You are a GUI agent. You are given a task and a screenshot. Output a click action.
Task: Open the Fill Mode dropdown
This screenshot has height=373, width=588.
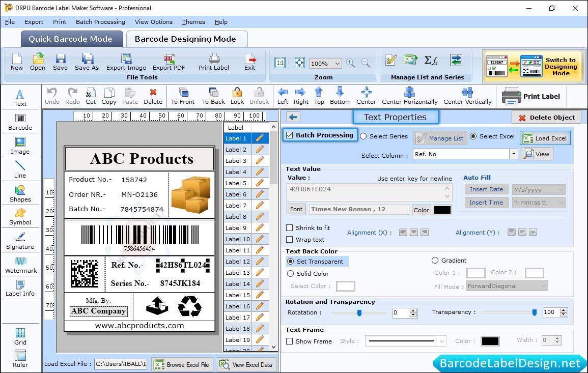point(543,286)
